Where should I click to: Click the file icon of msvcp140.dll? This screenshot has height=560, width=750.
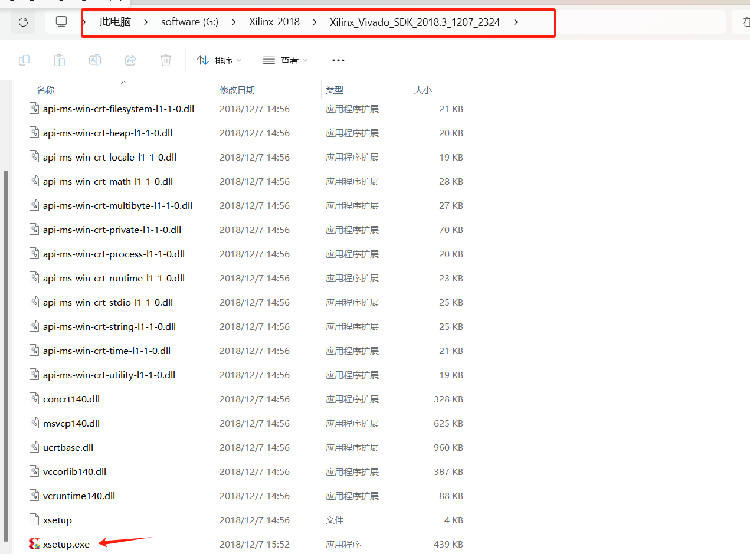pyautogui.click(x=34, y=423)
